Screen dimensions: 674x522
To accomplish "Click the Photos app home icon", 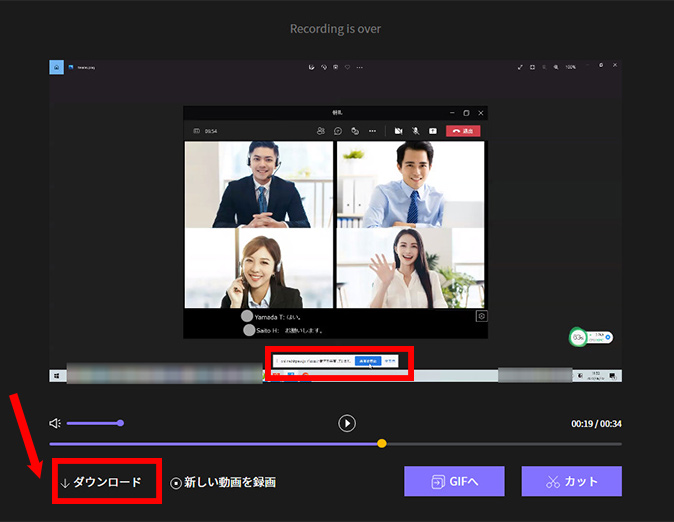I will coord(56,67).
